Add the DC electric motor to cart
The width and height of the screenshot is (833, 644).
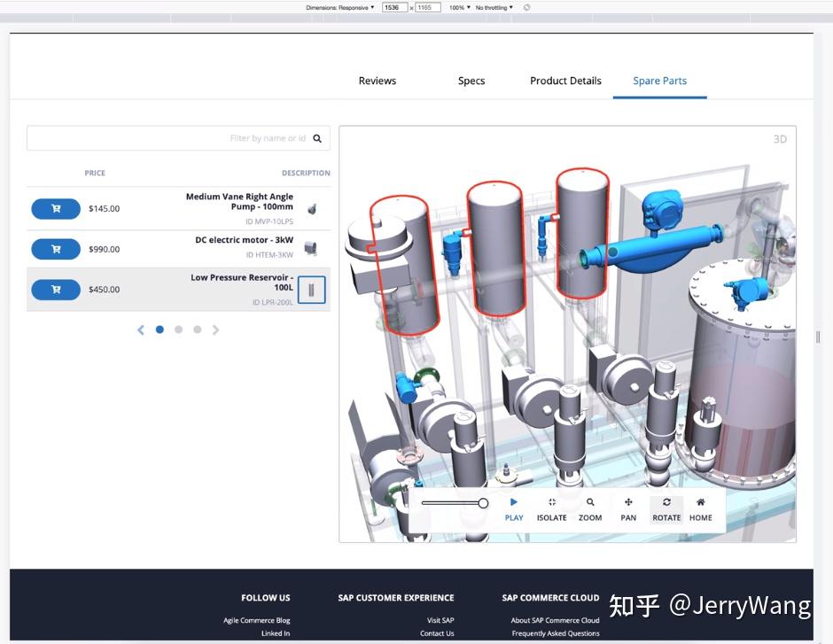pos(56,249)
